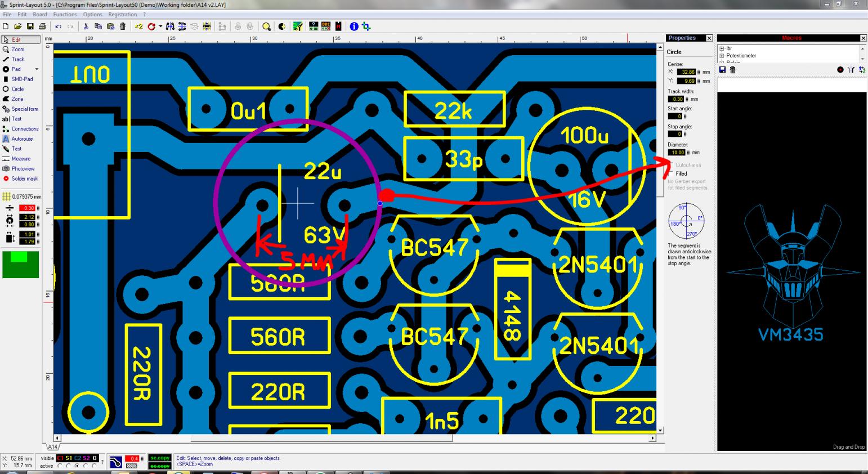Set C2 layer as active

(x=77, y=466)
